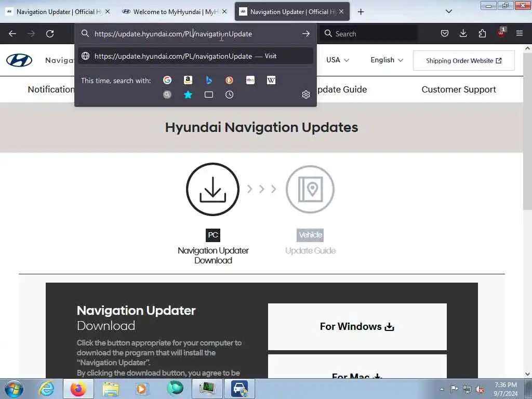
Task: Click the muted volume tray icon
Action: 480,389
